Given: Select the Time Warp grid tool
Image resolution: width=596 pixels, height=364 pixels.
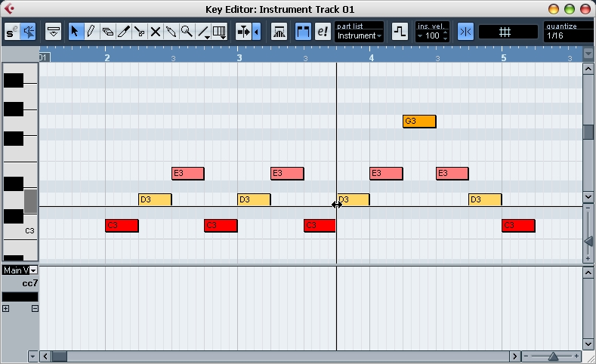Looking at the screenshot, I should (220, 32).
